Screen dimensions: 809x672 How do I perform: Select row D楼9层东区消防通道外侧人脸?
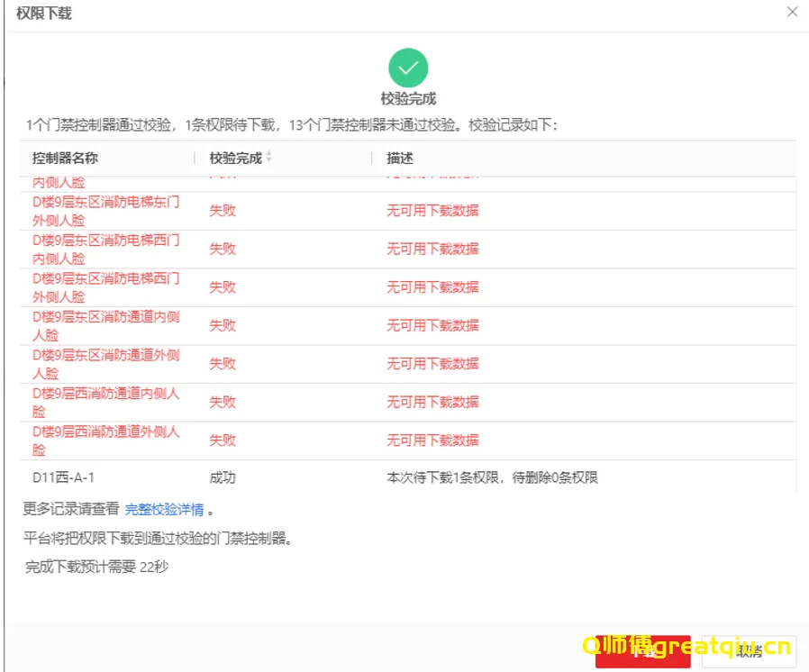coord(105,364)
